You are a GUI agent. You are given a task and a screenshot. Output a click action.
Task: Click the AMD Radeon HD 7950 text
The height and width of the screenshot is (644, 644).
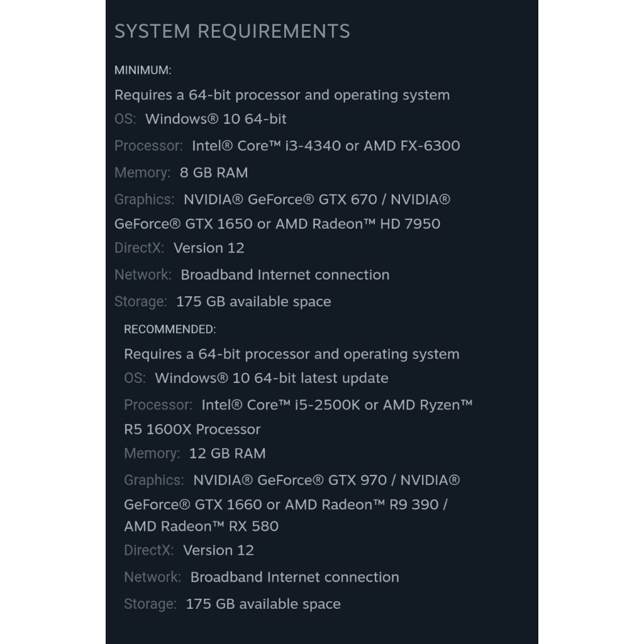point(358,224)
